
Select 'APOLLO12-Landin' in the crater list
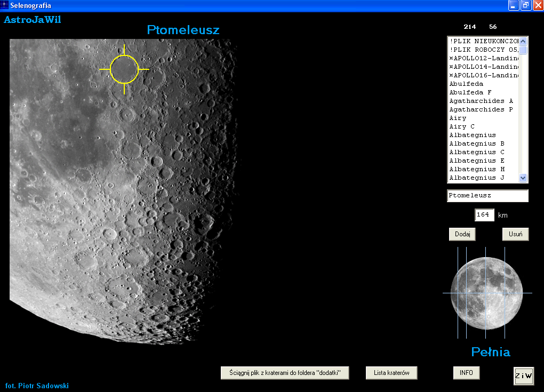point(484,58)
